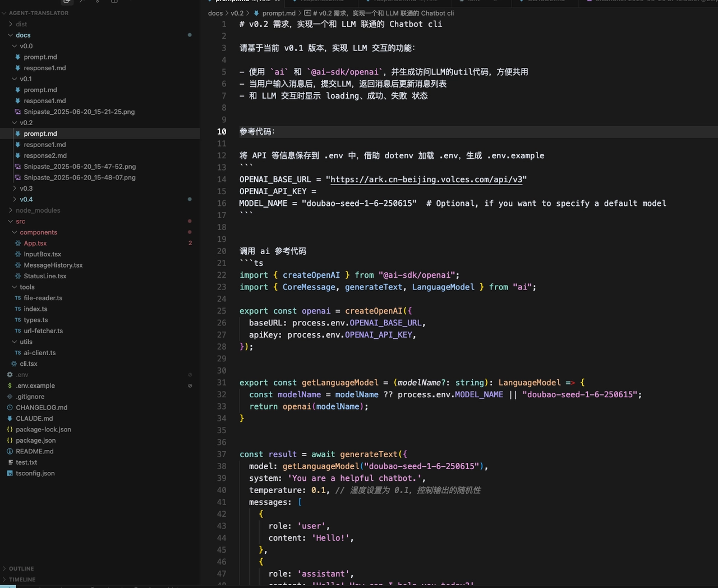Click 'temperature' on line 40
718x588 pixels.
click(x=275, y=490)
